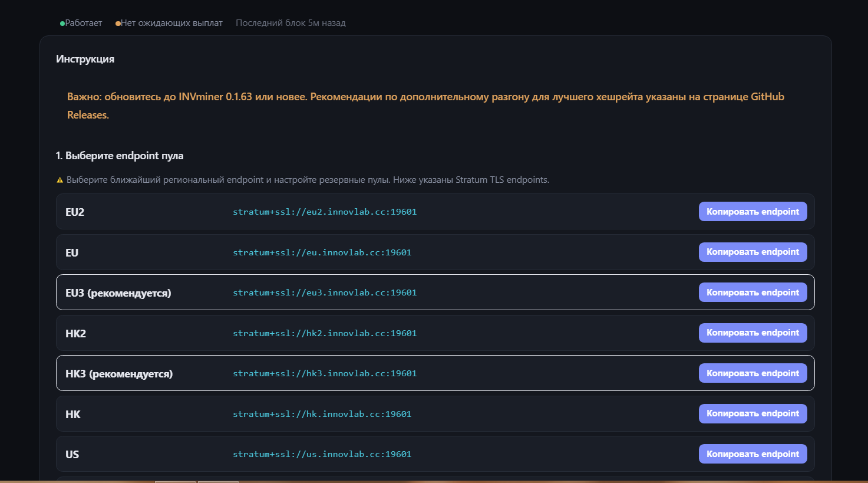Copy the HK2 endpoint

753,333
